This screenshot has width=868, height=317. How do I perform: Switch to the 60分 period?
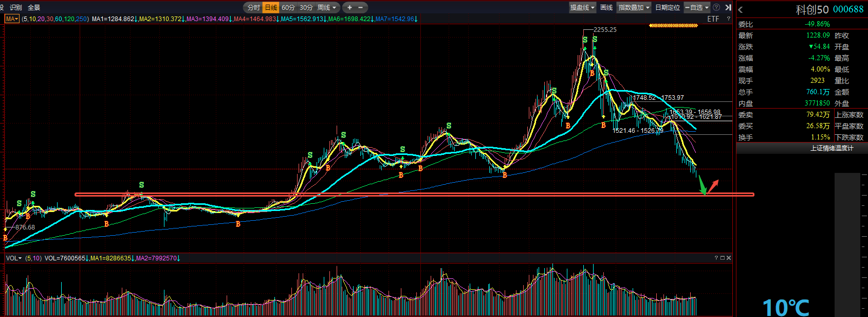288,7
